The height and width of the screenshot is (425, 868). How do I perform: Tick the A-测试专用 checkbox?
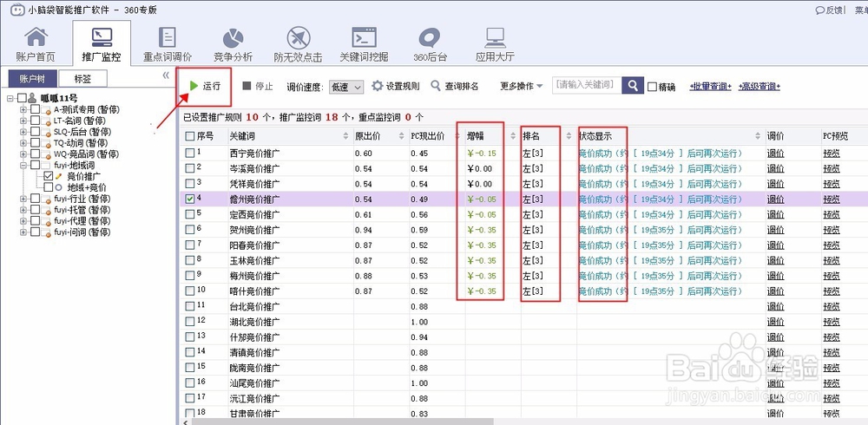(35, 109)
